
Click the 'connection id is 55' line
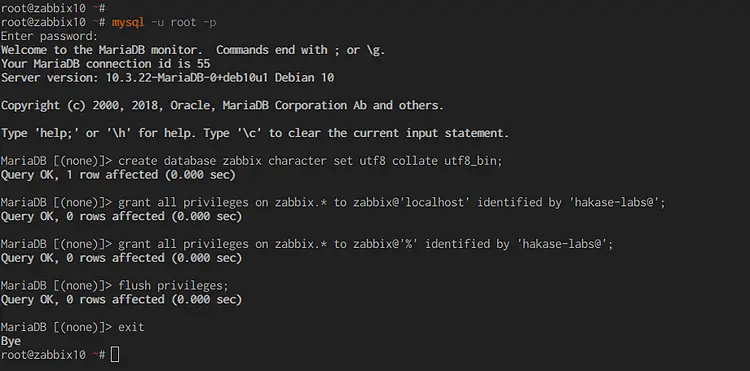(x=106, y=64)
